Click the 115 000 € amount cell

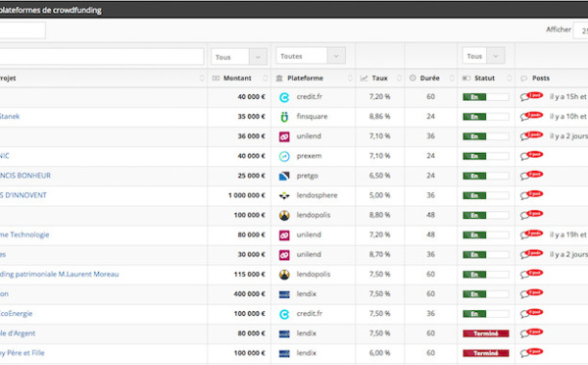tap(249, 274)
